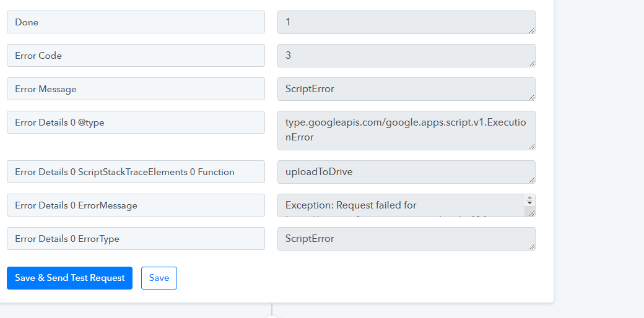
Task: Click resize handle of ErrorMessage exception field
Action: [531, 213]
